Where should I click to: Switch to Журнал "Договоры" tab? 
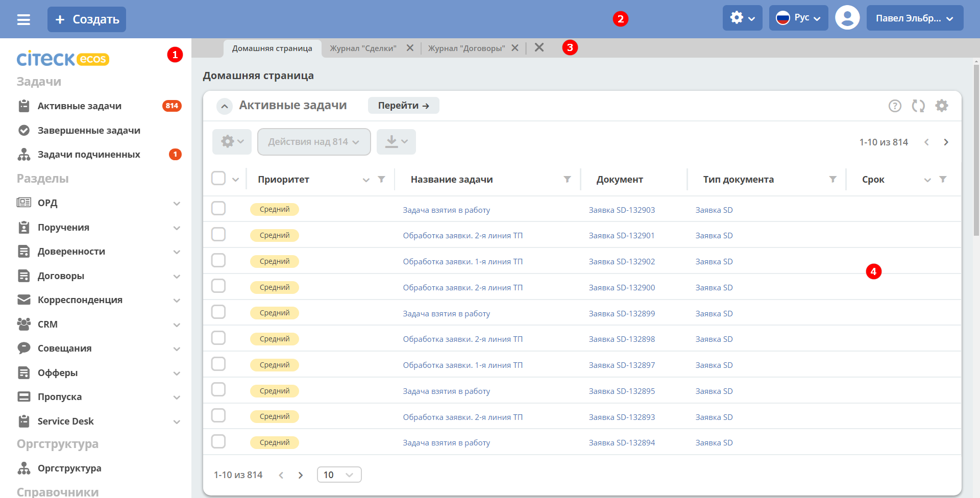click(x=467, y=48)
